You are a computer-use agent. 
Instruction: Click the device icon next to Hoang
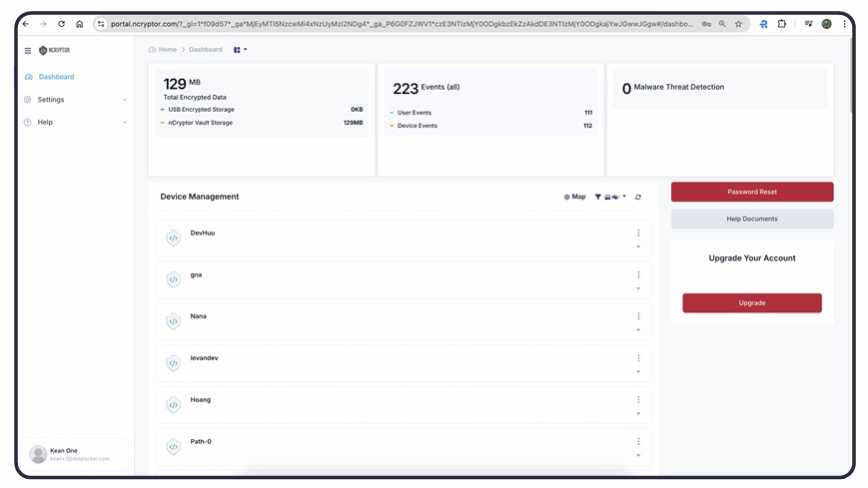174,405
